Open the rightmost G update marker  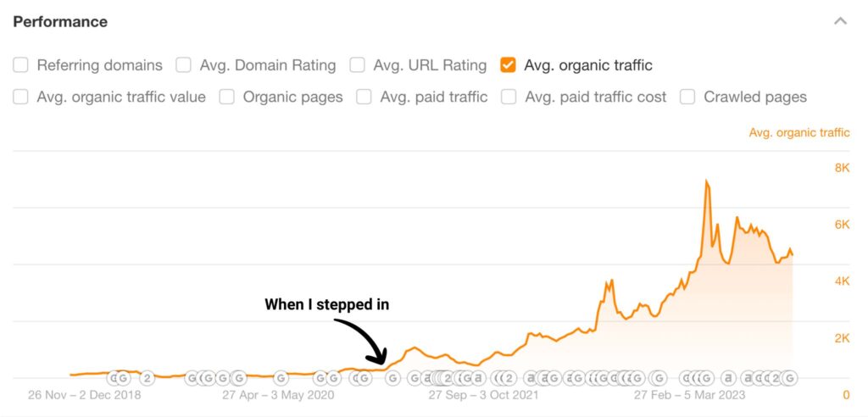point(790,378)
